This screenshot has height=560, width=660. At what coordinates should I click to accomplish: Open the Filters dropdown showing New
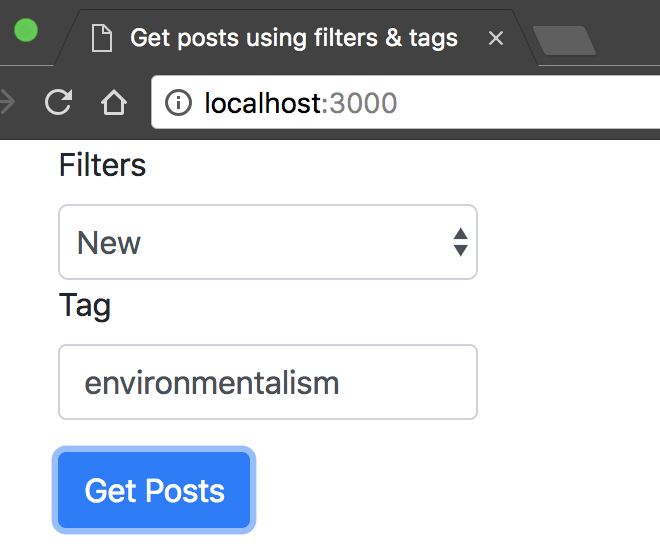point(267,242)
